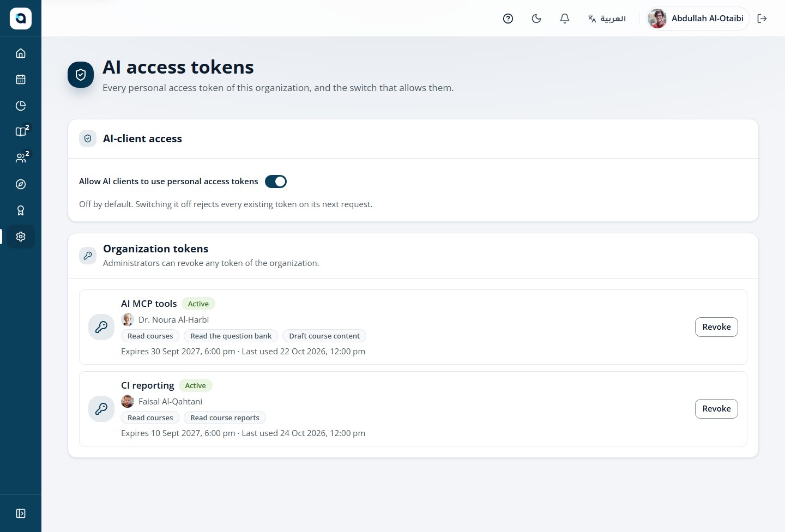
Task: Toggle Allow AI clients personal access tokens
Action: [x=276, y=182]
